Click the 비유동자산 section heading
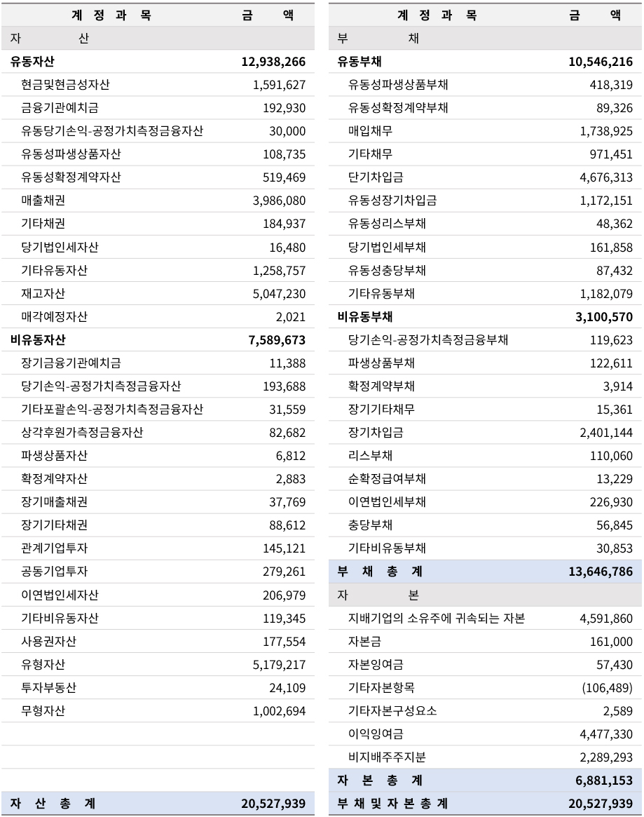644x817 pixels. click(x=38, y=340)
